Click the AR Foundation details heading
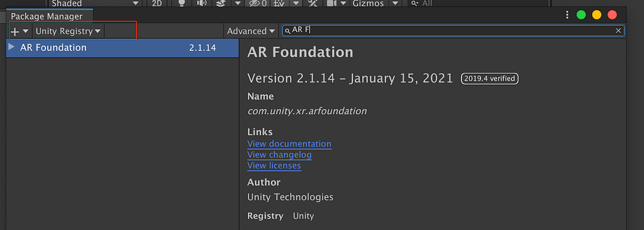644x230 pixels. pyautogui.click(x=300, y=52)
